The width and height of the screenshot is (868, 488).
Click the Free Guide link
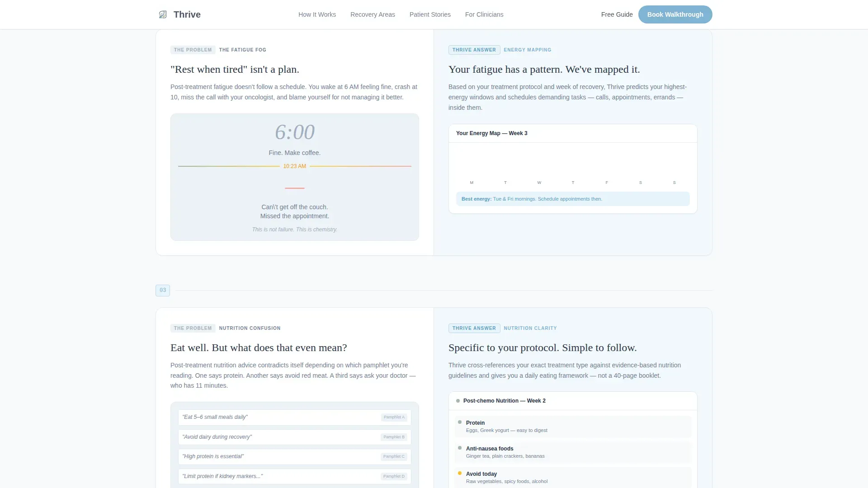point(617,14)
